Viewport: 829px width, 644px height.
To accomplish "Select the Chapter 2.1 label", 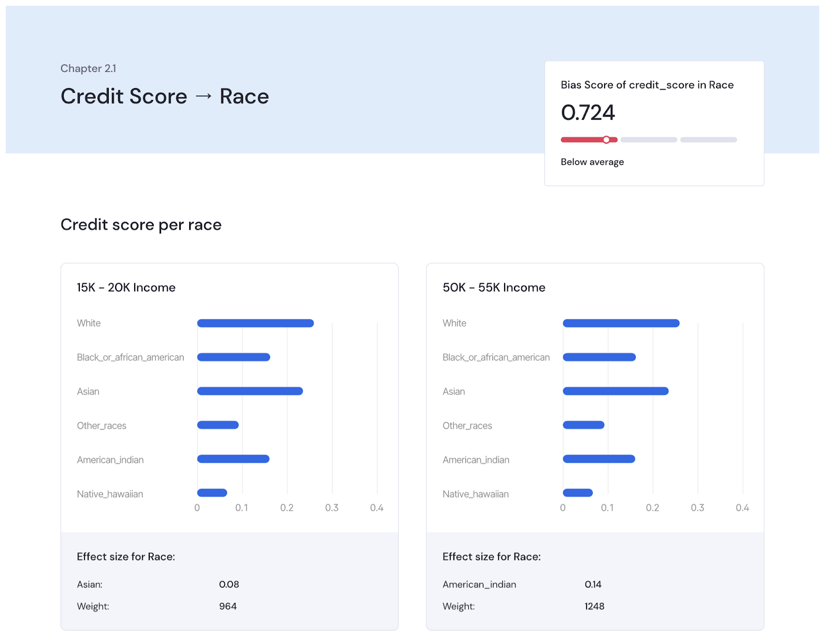I will coord(88,68).
